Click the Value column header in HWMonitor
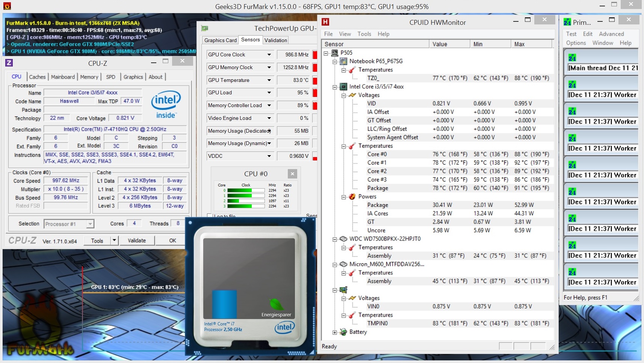 pyautogui.click(x=449, y=44)
